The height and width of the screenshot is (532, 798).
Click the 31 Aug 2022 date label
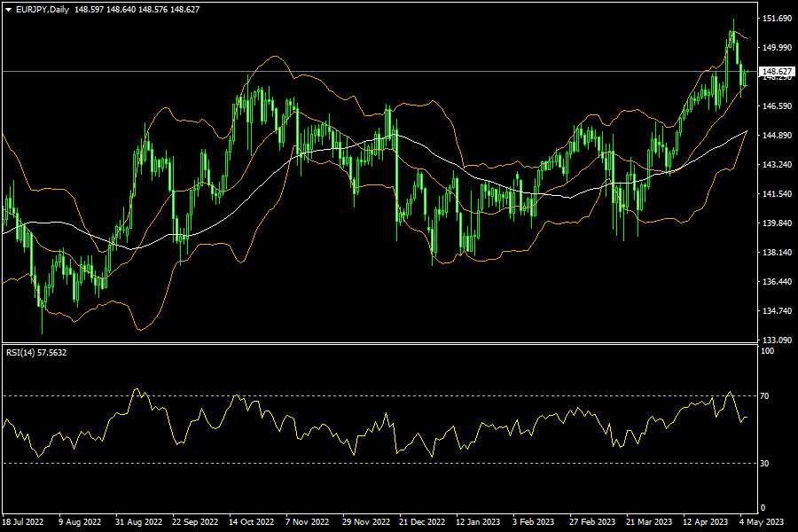tap(138, 522)
